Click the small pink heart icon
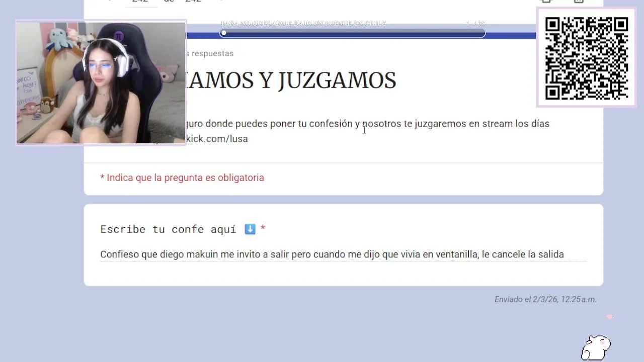Screen dimensions: 644x362 tap(609, 317)
